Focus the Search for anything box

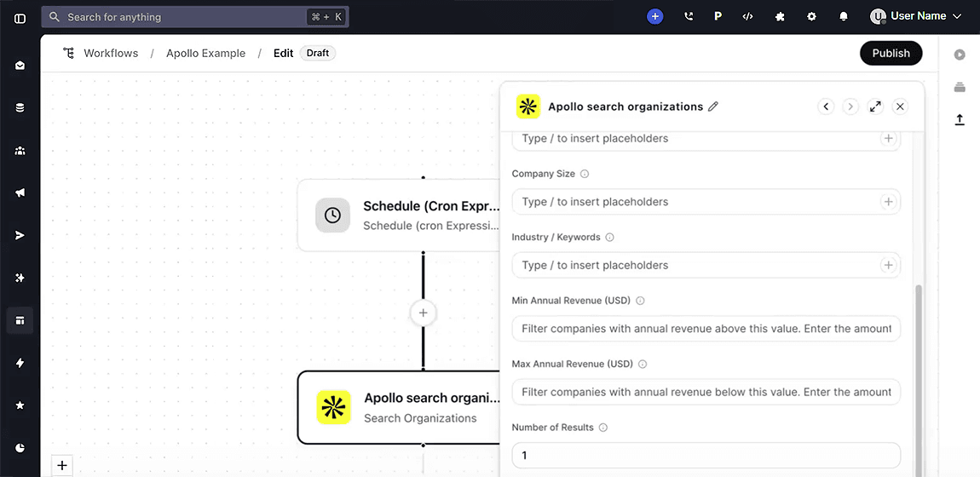(195, 17)
